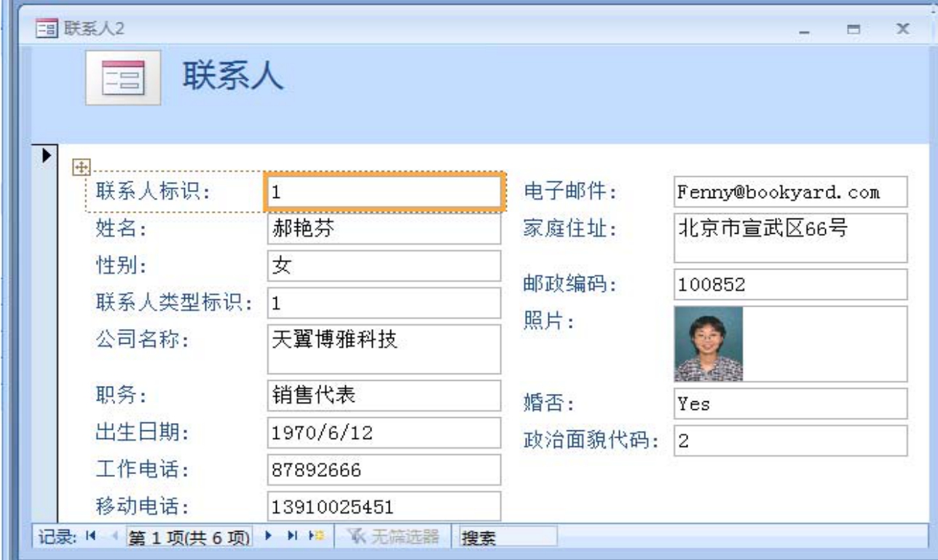This screenshot has height=560, width=938.
Task: Go to the first record
Action: (x=90, y=538)
